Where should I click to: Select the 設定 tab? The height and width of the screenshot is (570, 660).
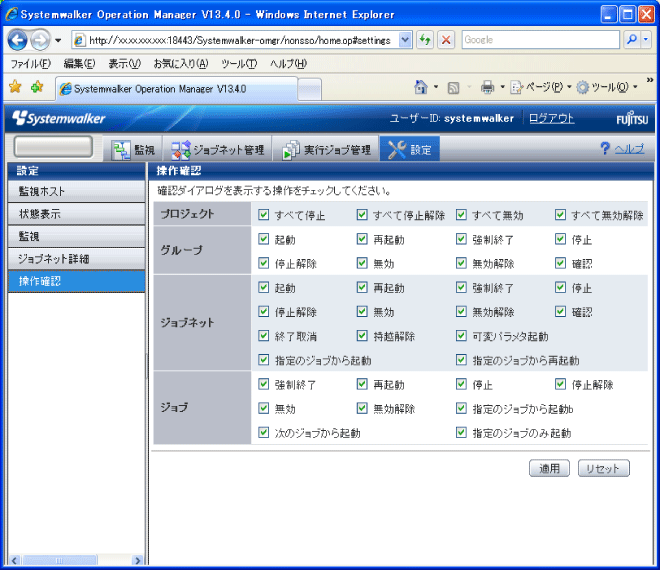410,148
